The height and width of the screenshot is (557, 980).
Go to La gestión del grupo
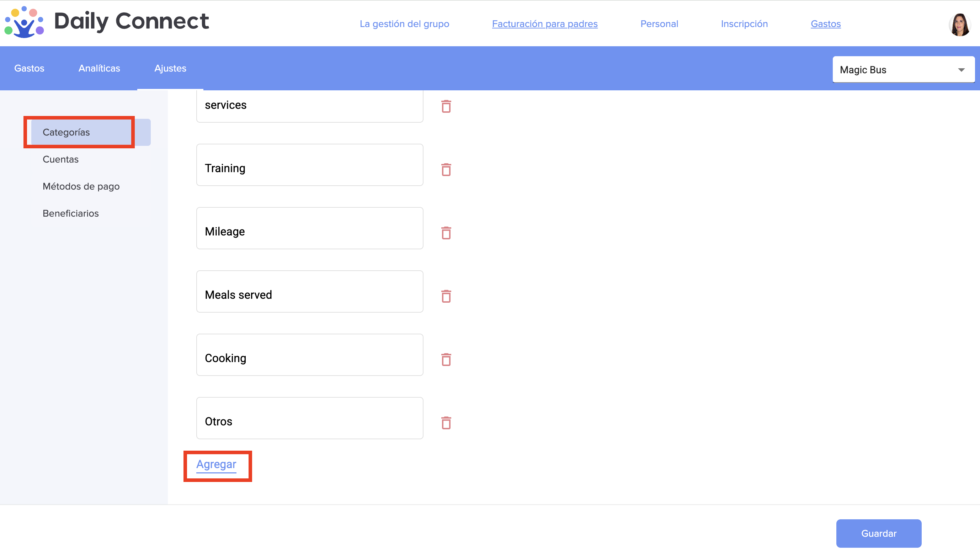404,24
